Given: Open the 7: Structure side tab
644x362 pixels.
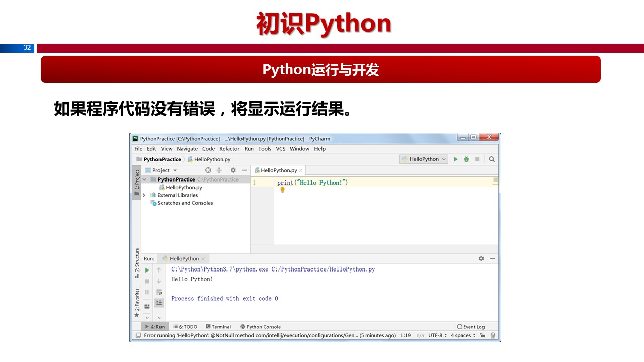Looking at the screenshot, I should coord(137,263).
